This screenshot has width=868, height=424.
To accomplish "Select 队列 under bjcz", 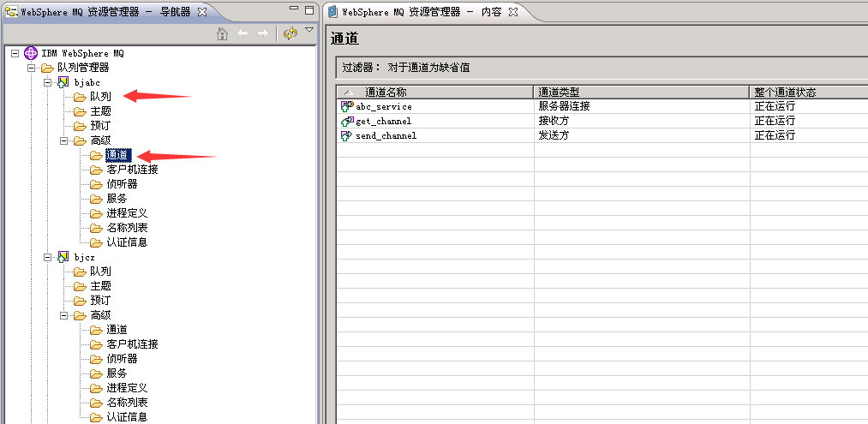I will click(101, 272).
